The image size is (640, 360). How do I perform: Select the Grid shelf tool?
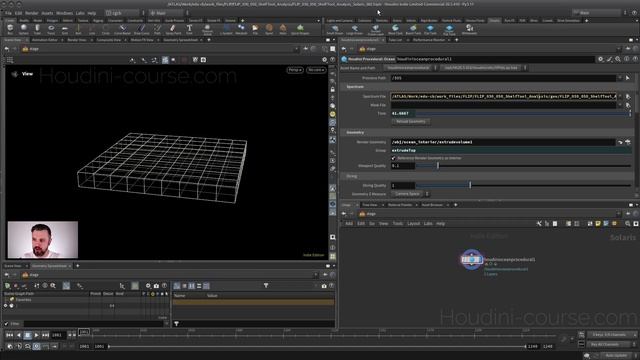pos(64,29)
